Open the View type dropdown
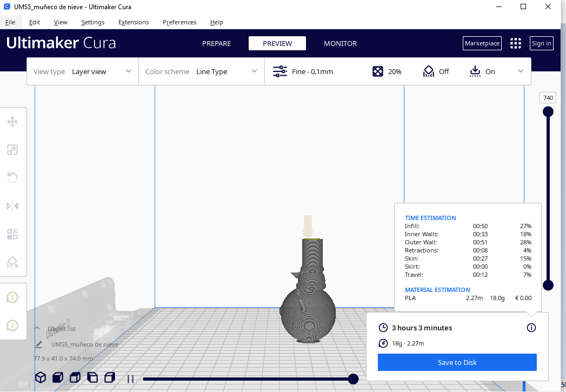Image resolution: width=566 pixels, height=392 pixels. coord(83,71)
